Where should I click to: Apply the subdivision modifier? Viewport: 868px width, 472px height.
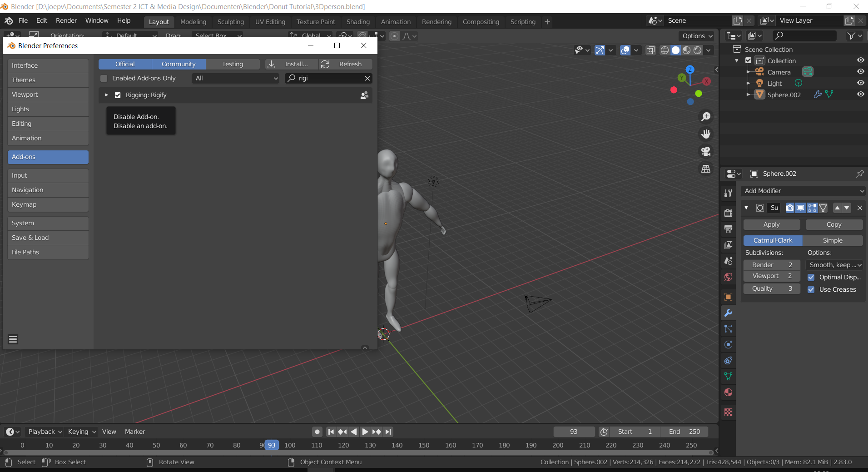(x=772, y=224)
